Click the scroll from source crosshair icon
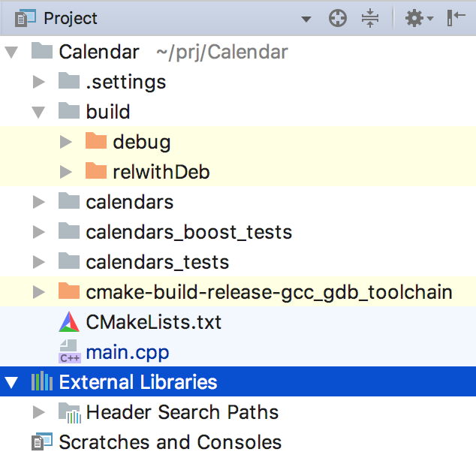The image size is (476, 464). click(338, 19)
